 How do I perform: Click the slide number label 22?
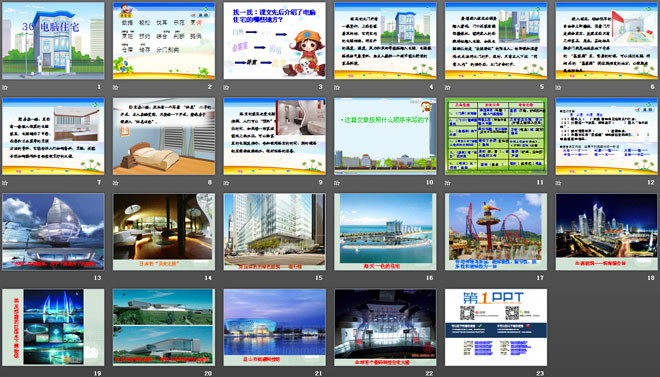(429, 373)
